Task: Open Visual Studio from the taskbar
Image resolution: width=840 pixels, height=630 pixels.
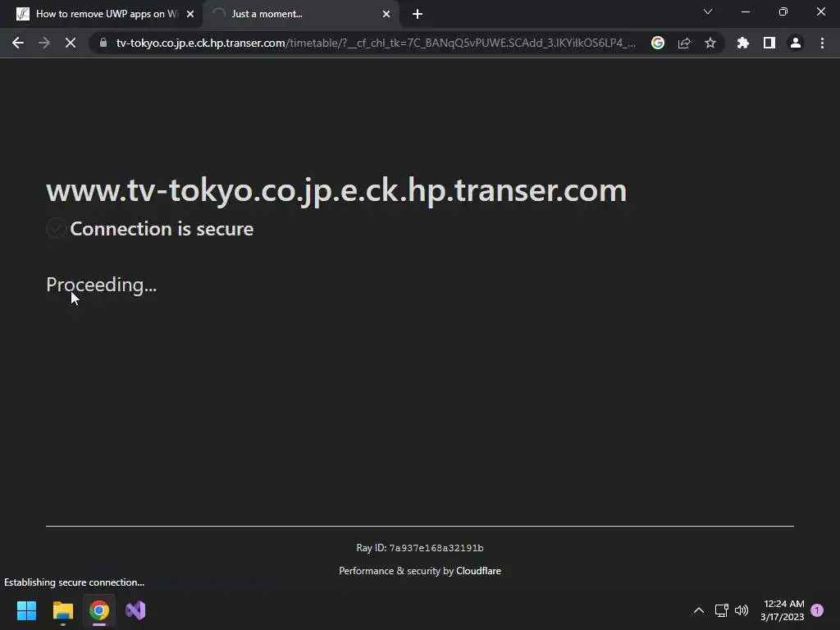Action: pyautogui.click(x=135, y=610)
